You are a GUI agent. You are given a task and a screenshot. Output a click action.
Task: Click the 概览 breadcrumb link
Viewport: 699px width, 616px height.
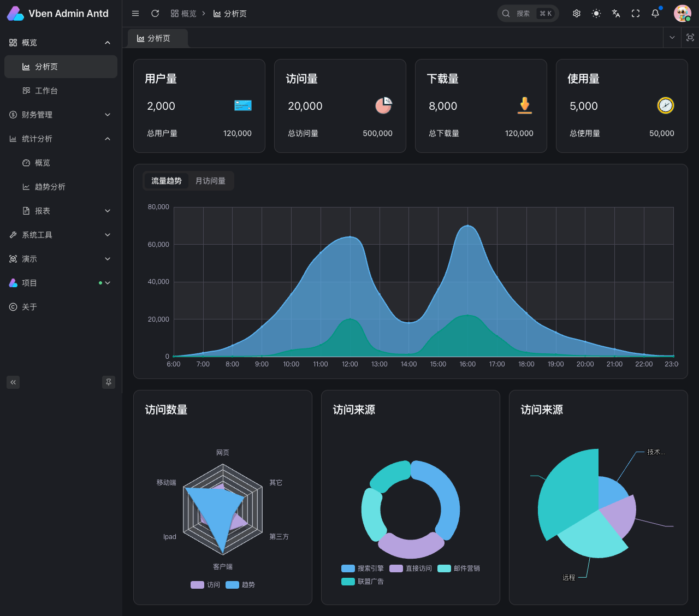click(183, 14)
